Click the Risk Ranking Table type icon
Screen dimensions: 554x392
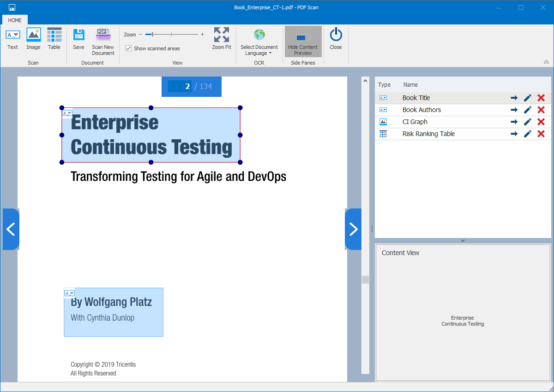pyautogui.click(x=383, y=134)
